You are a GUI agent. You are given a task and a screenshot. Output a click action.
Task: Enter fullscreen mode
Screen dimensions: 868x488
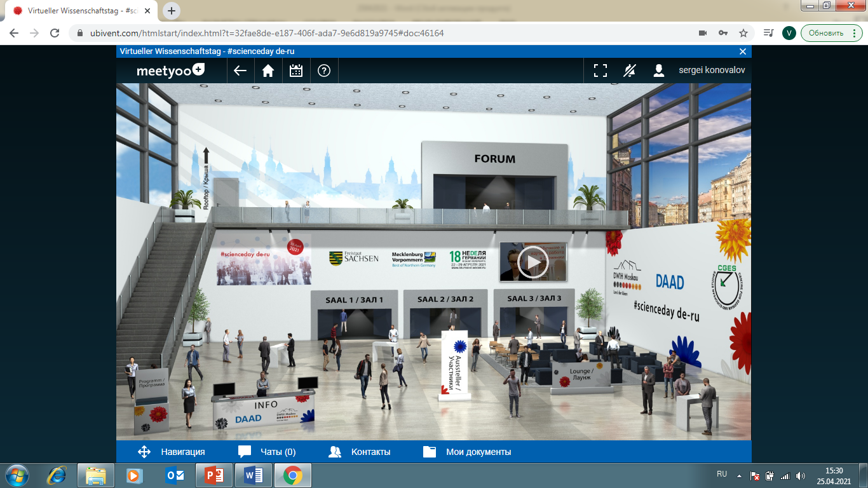tap(600, 71)
